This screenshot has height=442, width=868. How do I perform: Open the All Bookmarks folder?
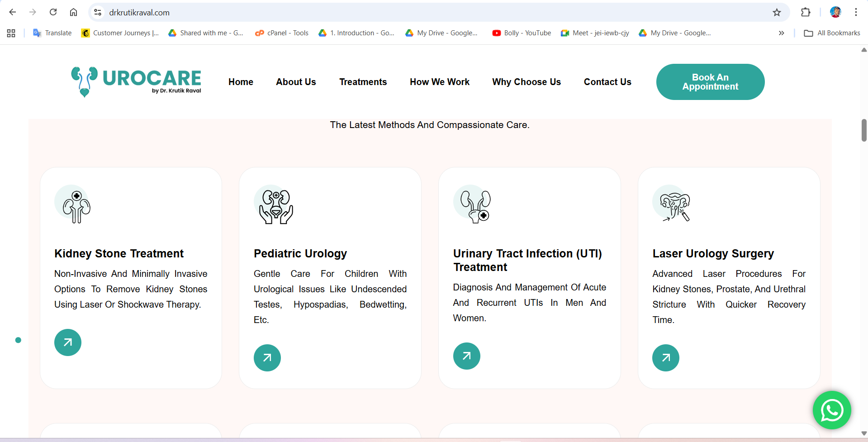tap(832, 33)
